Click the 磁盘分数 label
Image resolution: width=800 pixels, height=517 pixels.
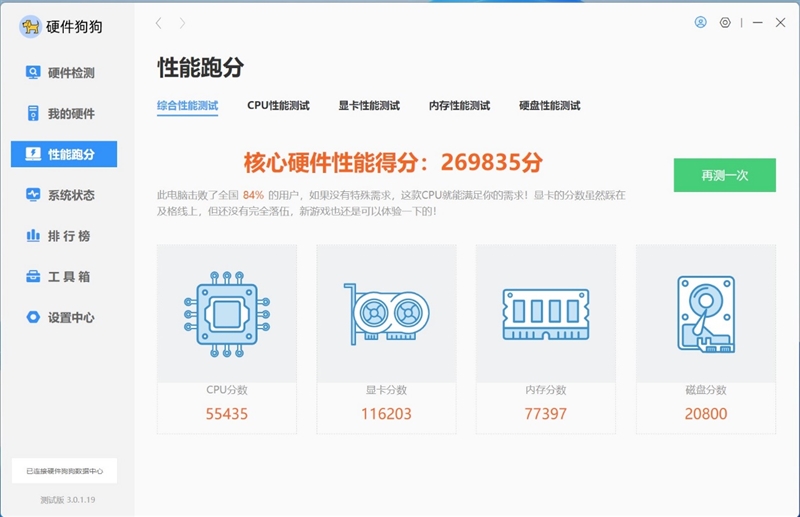pos(706,390)
